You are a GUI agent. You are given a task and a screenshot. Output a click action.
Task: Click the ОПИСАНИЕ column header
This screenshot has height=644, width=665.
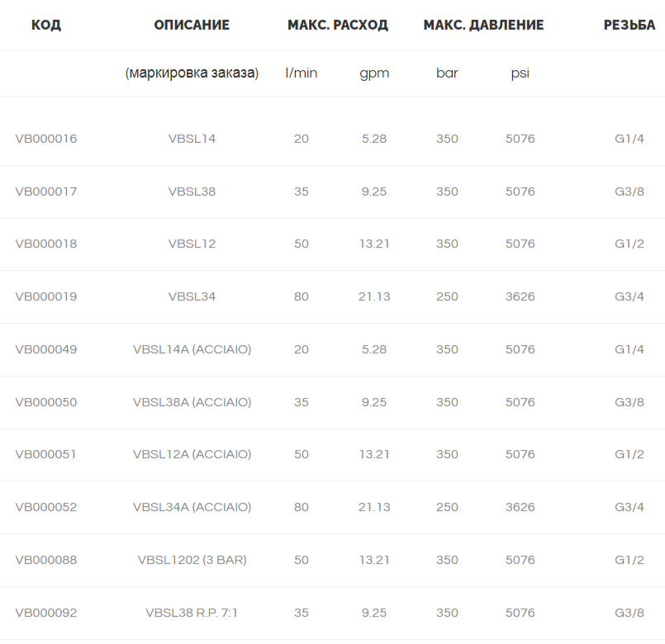192,25
